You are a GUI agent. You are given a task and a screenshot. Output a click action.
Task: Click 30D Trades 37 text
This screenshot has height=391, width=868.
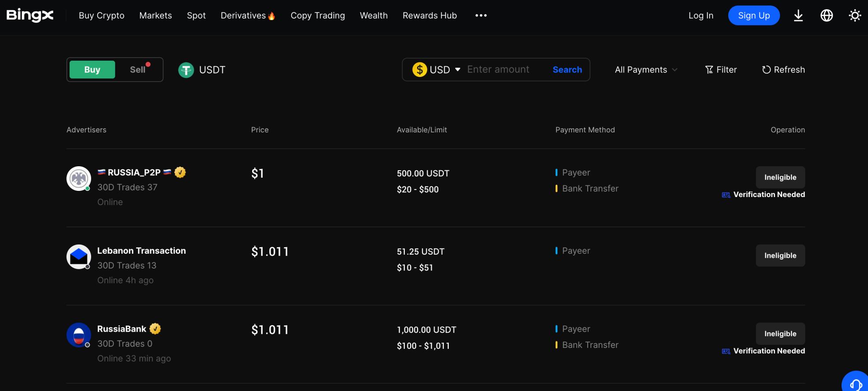[127, 187]
